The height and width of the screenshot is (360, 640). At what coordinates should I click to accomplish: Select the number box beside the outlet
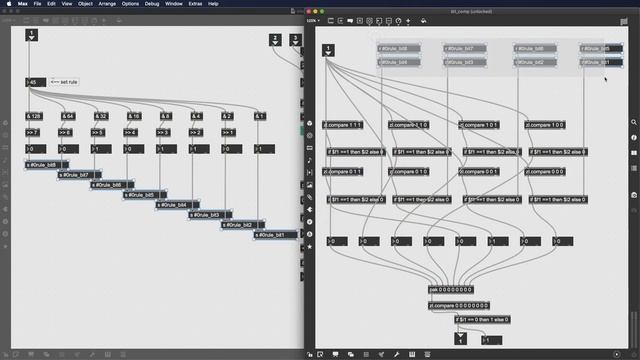tap(491, 340)
